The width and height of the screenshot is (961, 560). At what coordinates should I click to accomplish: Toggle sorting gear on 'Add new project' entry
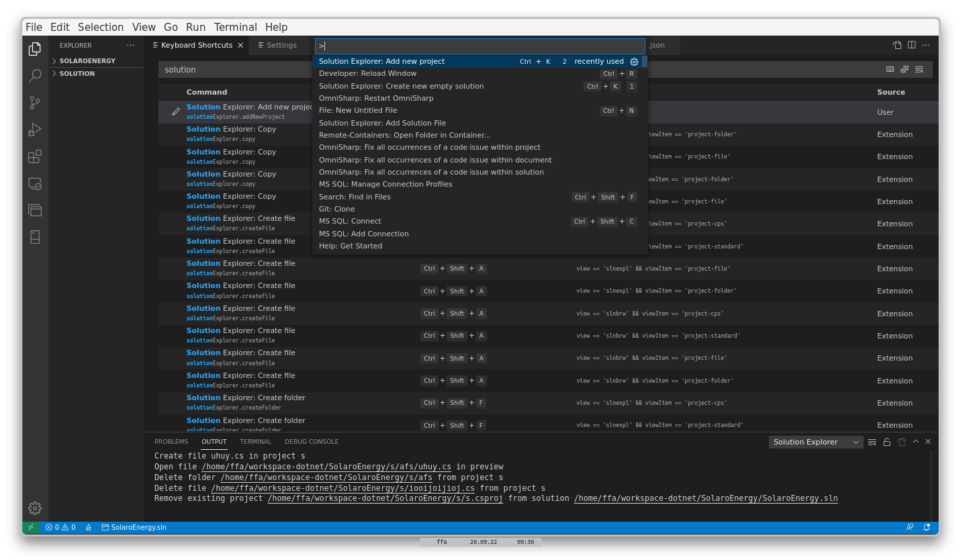(x=634, y=61)
